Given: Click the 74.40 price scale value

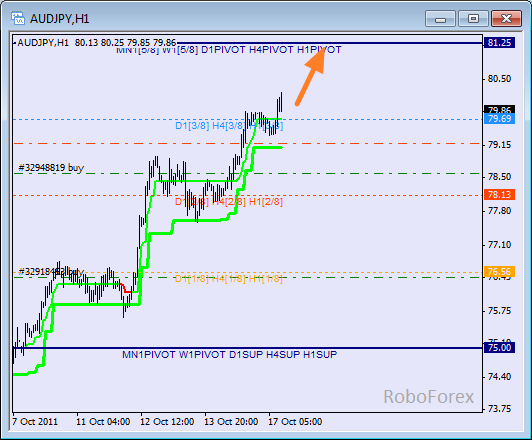Looking at the screenshot, I should 499,377.
